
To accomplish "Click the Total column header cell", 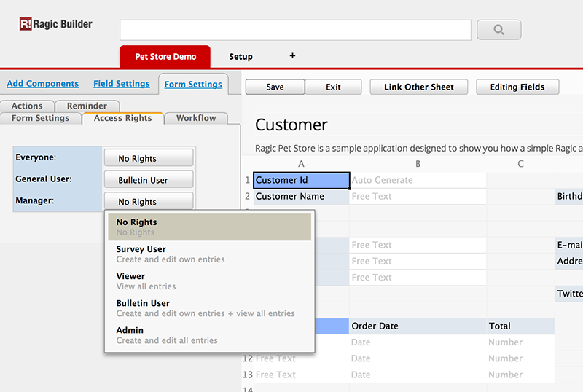I will click(x=520, y=326).
